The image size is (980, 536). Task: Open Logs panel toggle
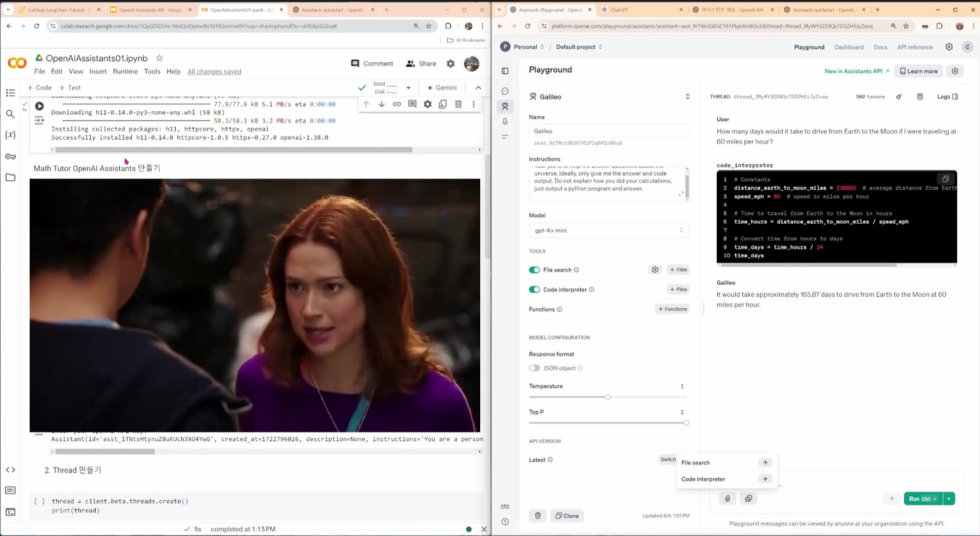click(x=948, y=97)
